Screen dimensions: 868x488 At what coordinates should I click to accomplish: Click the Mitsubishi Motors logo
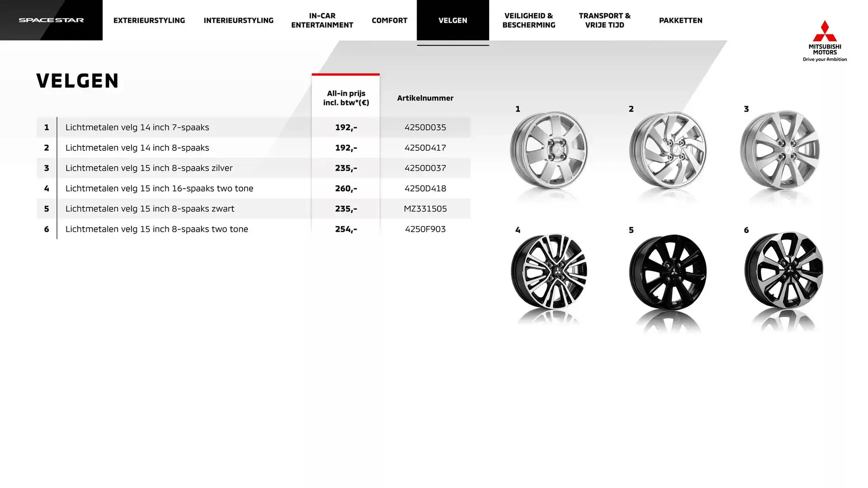point(824,41)
